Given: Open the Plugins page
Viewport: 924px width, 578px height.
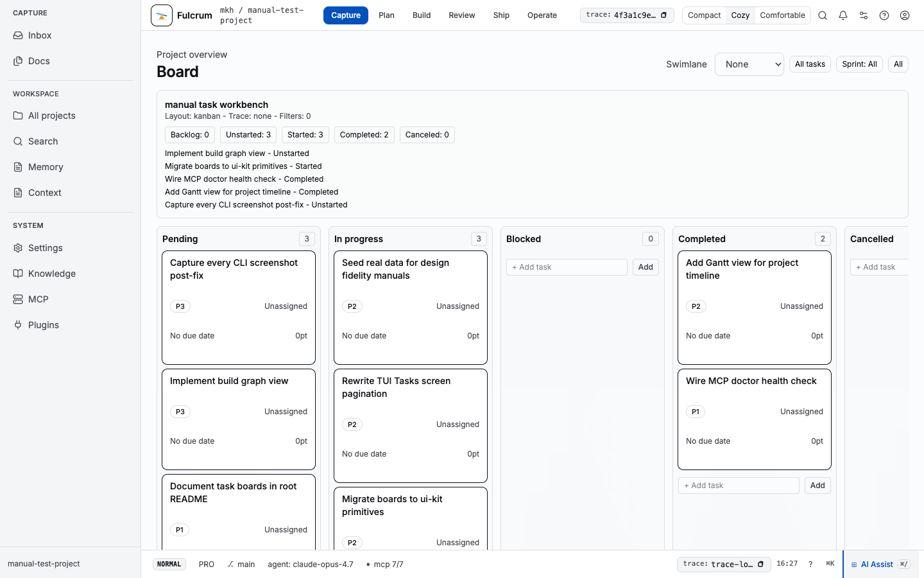Looking at the screenshot, I should click(70, 325).
